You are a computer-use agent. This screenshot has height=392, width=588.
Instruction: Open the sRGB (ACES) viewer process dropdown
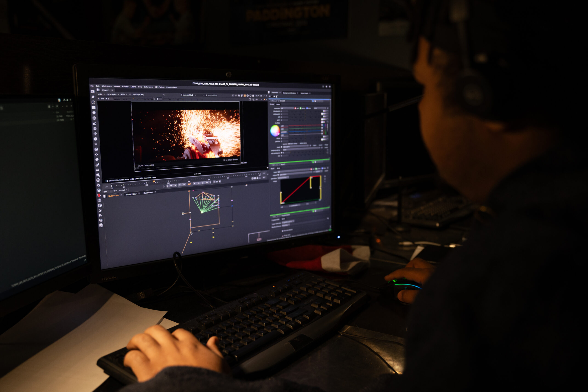(x=148, y=95)
